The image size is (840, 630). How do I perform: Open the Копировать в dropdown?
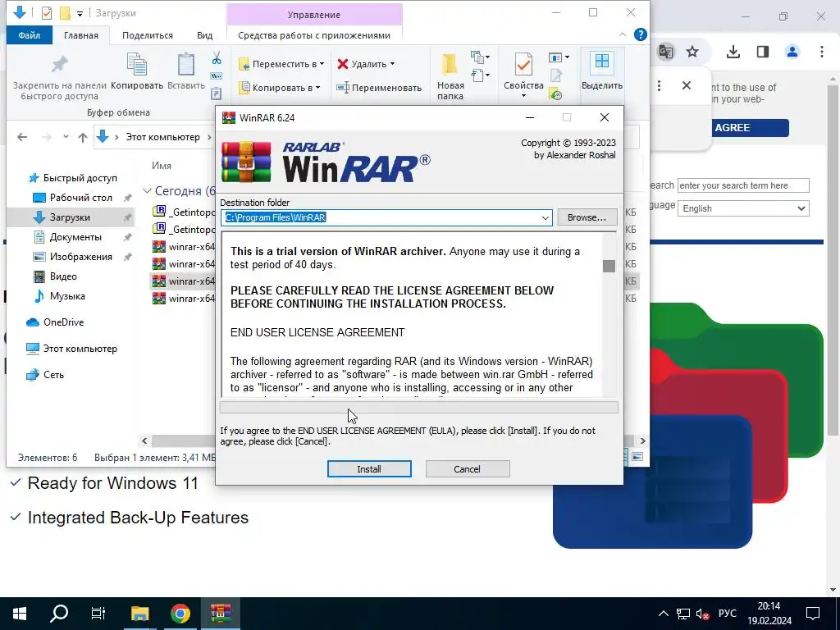(279, 87)
